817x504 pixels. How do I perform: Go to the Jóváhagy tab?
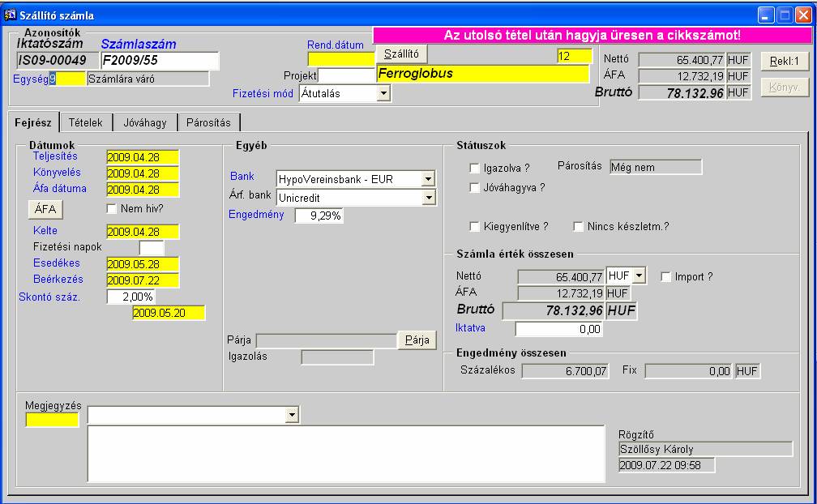click(x=145, y=123)
